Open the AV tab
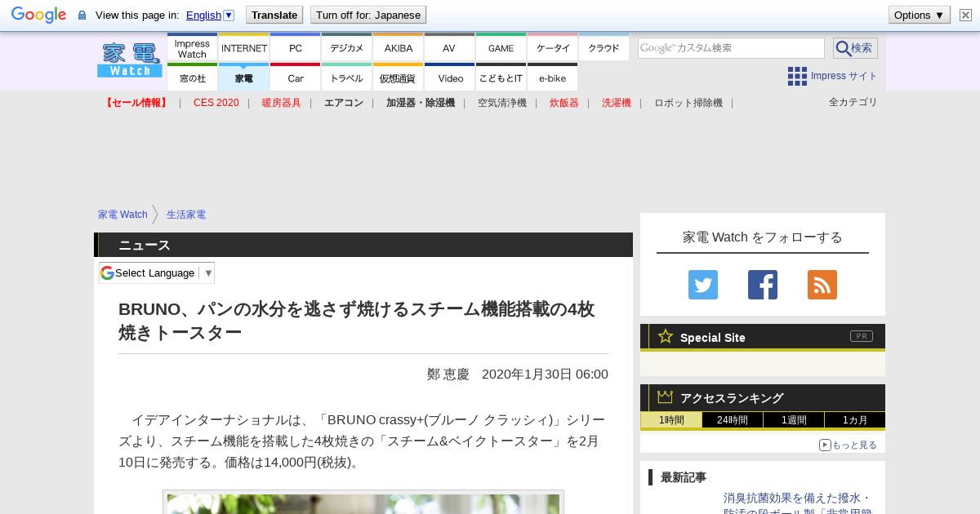Screen dimensions: 980x514 [449, 47]
